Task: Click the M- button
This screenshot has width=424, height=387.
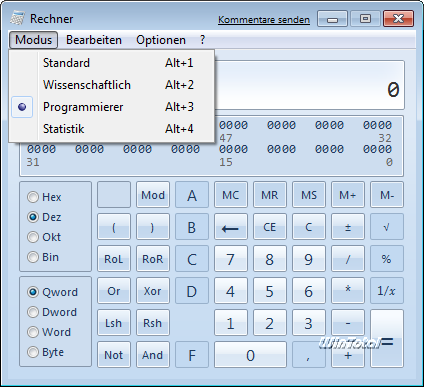Action: pyautogui.click(x=387, y=195)
